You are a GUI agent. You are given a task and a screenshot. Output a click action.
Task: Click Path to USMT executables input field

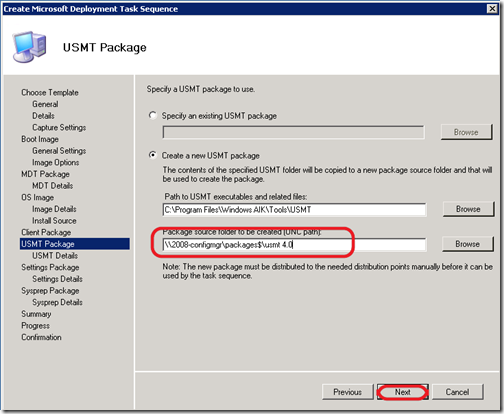[x=294, y=210]
